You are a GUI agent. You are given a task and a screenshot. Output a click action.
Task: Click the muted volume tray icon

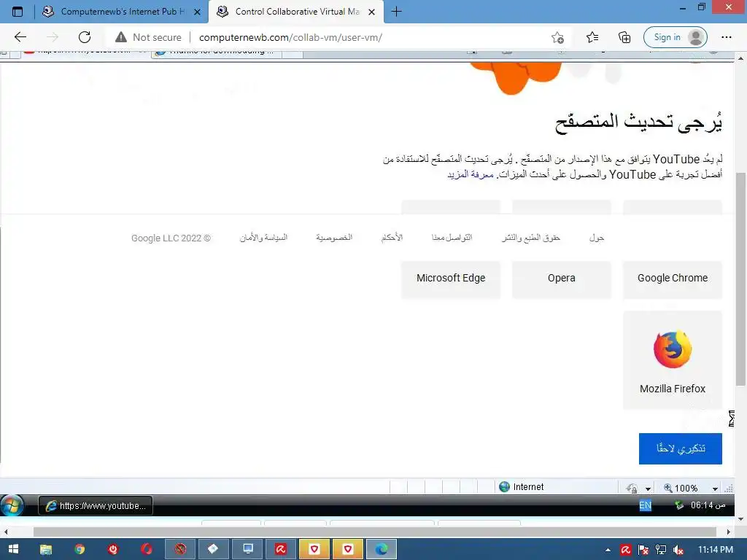click(678, 550)
